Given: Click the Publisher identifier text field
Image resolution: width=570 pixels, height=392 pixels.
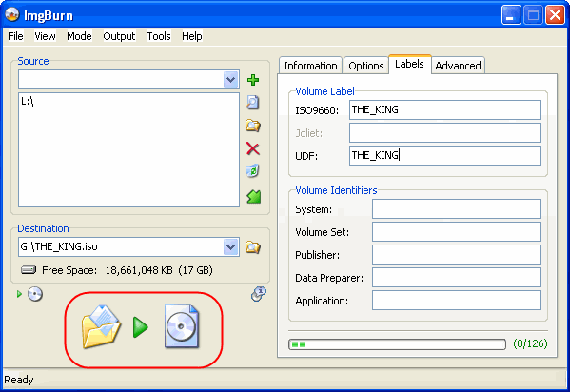Looking at the screenshot, I should (x=456, y=255).
